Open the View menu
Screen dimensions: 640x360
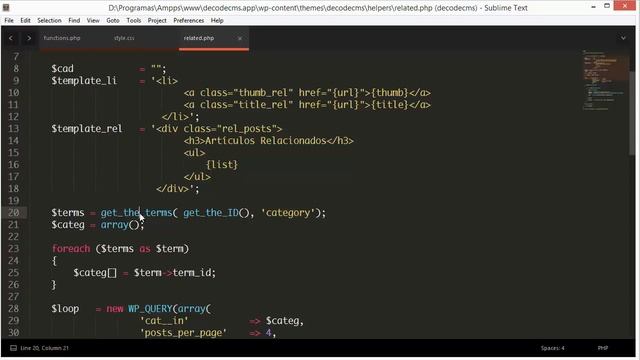click(x=93, y=20)
